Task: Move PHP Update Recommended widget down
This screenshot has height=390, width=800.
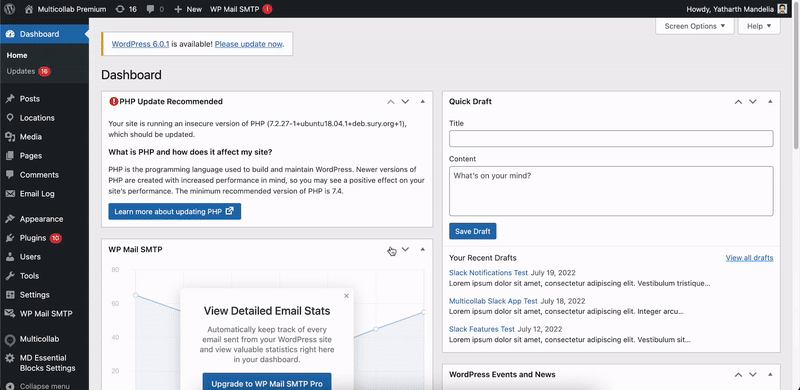Action: pos(405,102)
